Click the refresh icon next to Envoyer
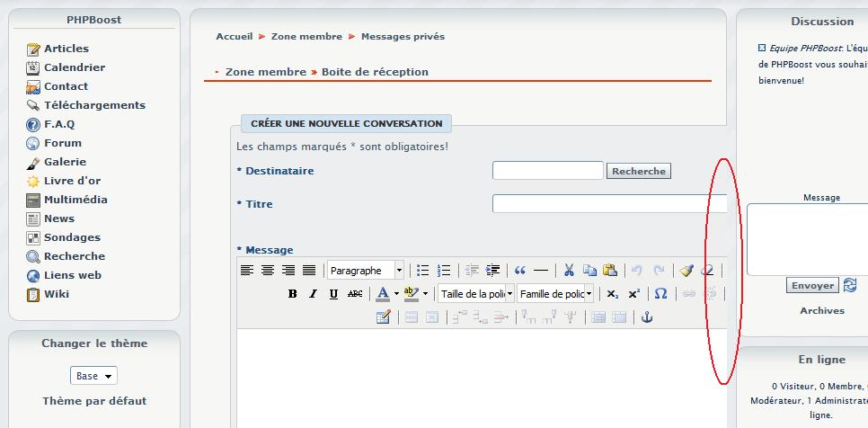 [850, 285]
